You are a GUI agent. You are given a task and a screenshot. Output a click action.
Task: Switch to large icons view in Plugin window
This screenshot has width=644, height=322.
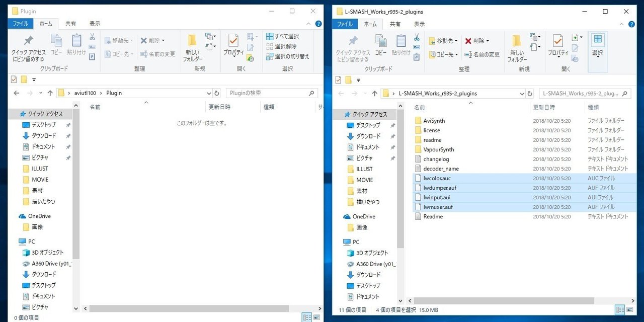click(x=317, y=317)
